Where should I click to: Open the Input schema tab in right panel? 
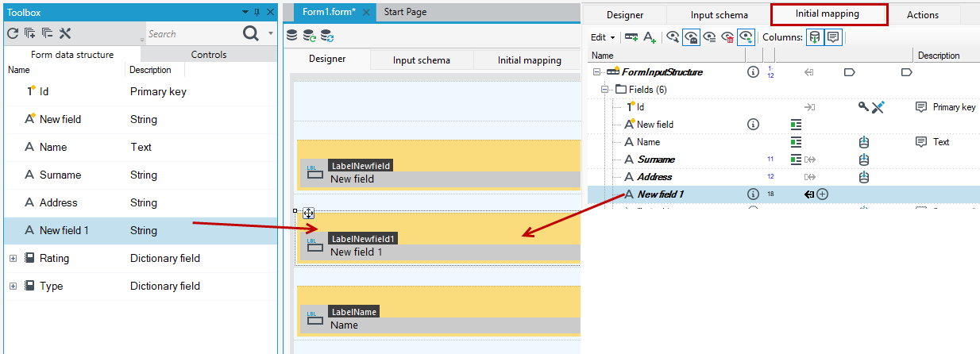719,15
